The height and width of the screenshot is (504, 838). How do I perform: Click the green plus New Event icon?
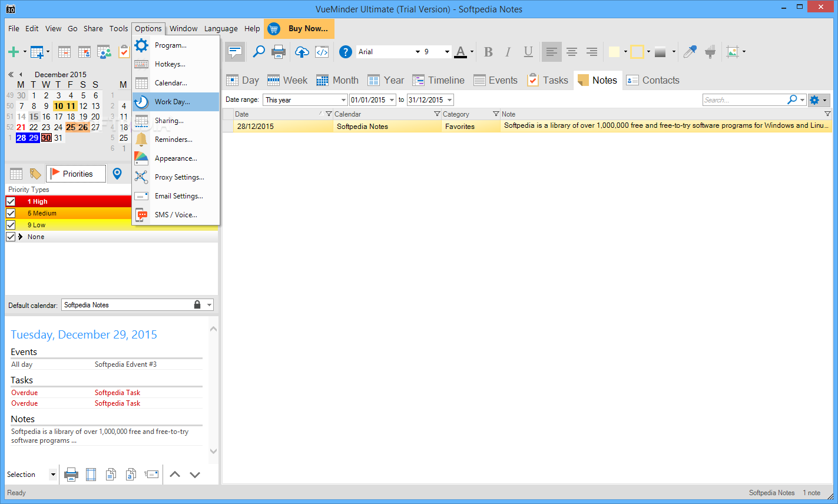14,52
